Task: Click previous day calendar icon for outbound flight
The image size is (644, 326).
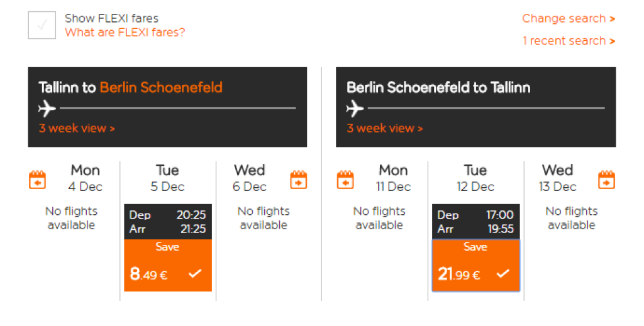Action: tap(38, 180)
